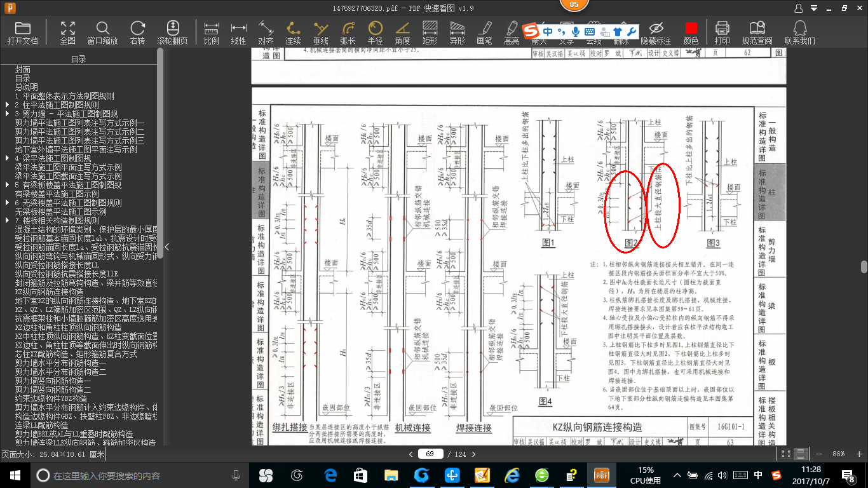This screenshot has width=868, height=488.
Task: Open Internet Explorer from the taskbar
Action: (512, 475)
